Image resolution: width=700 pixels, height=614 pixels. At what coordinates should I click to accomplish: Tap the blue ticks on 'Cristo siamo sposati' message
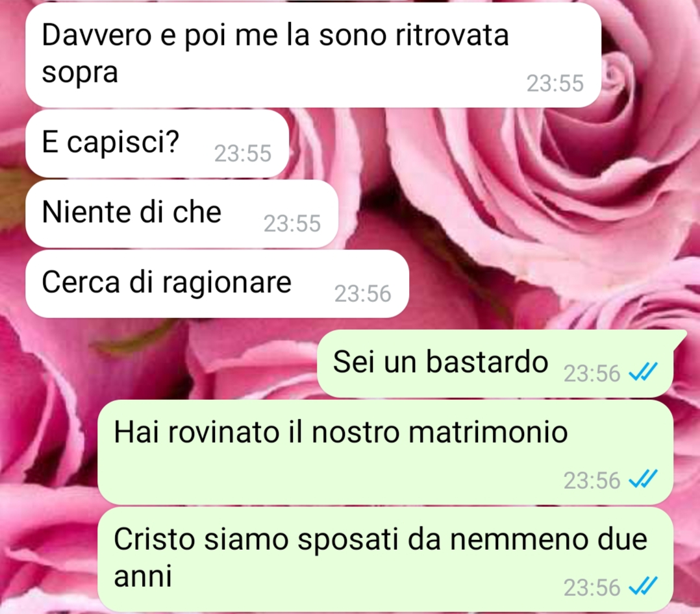click(643, 586)
